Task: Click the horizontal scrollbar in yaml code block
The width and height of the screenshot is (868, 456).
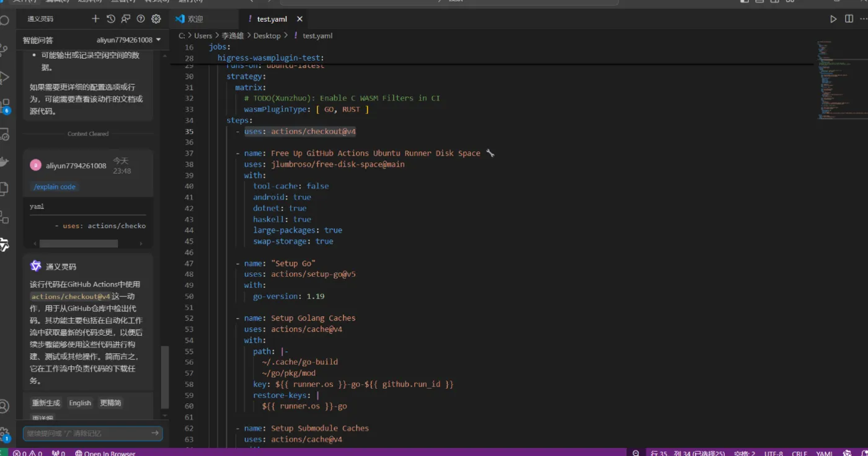Action: [x=79, y=244]
